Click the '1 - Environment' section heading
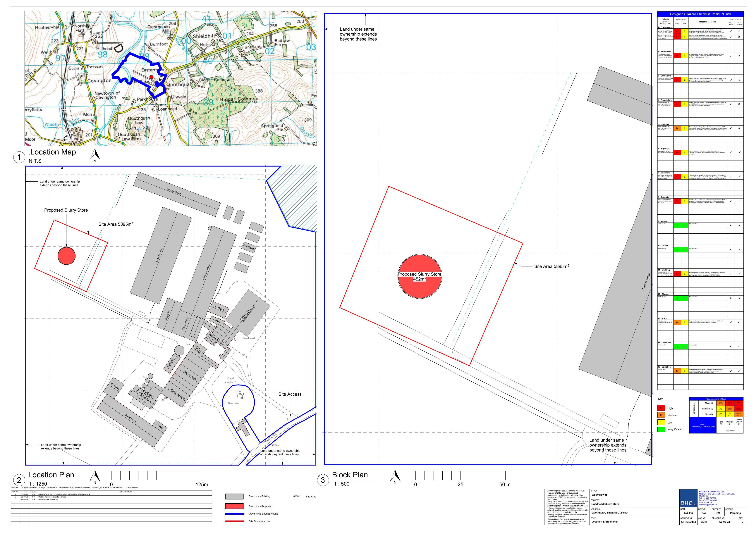756x534 pixels. [x=665, y=27]
